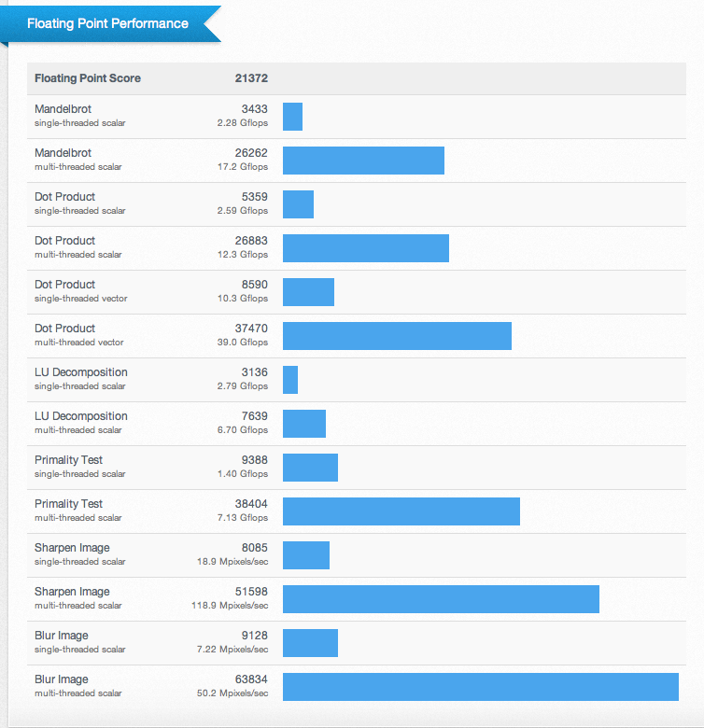The image size is (704, 728).
Task: Click the Floating Point Performance header banner
Action: [107, 23]
